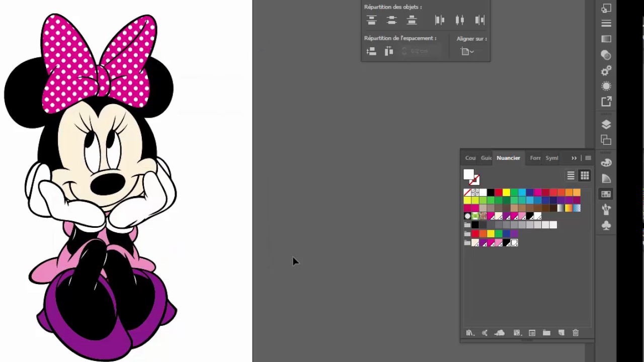The height and width of the screenshot is (362, 644).
Task: Open Swatch Options
Action: point(532,333)
